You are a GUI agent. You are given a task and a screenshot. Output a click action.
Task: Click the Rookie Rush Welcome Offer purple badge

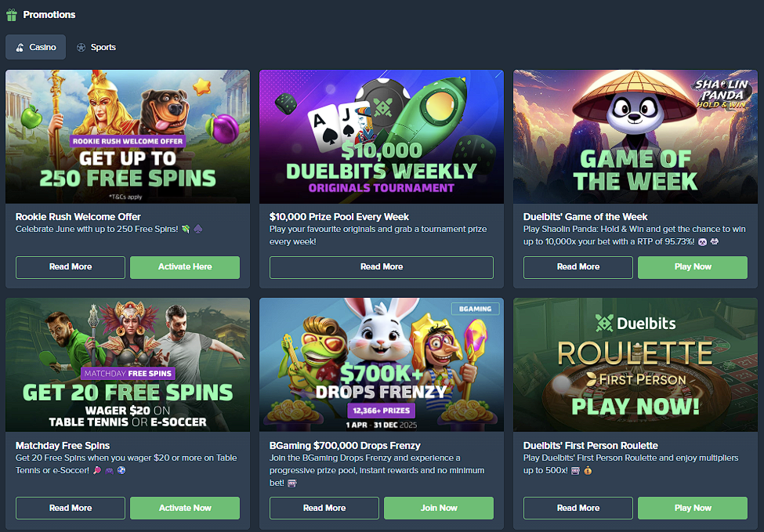[x=128, y=141]
